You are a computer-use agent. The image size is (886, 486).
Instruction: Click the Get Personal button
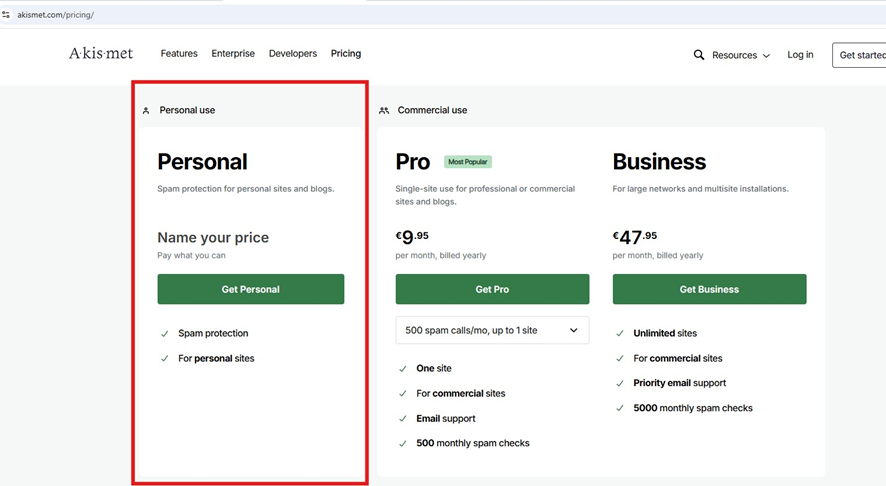(251, 289)
